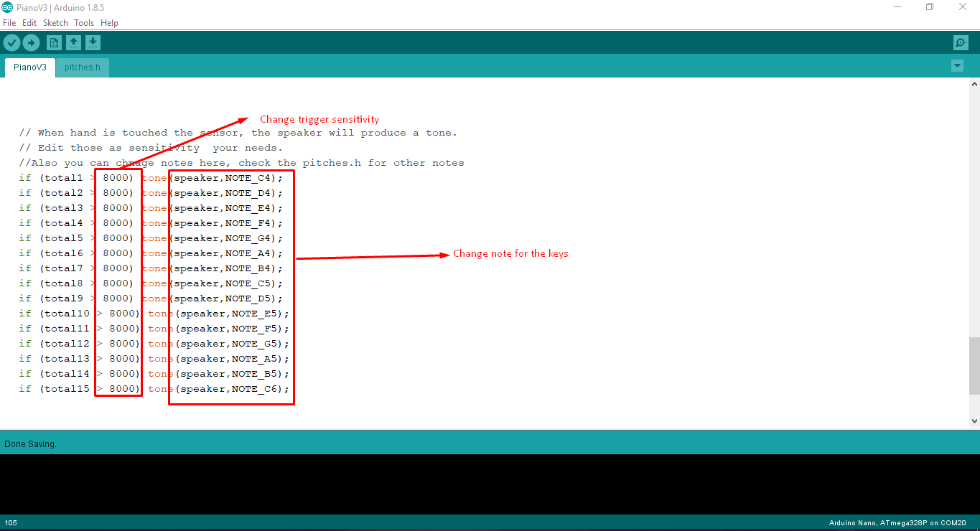Place cursor on the "When hand is touched" comment
The image size is (980, 531).
point(238,133)
